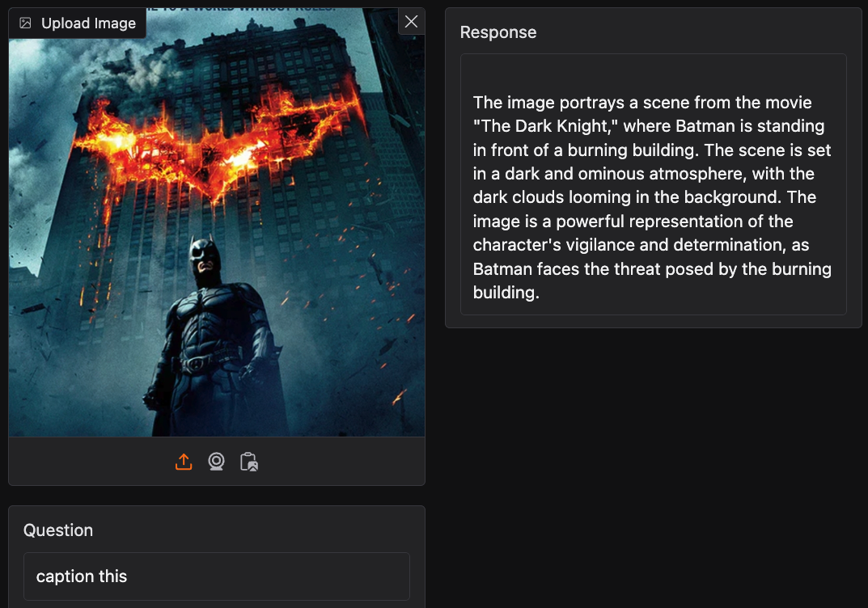
Task: Click the upload file icon
Action: click(x=184, y=462)
